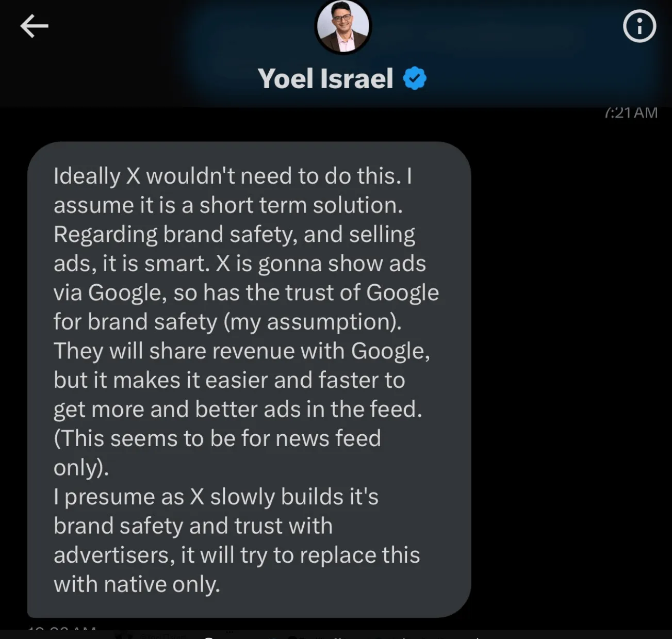Image resolution: width=672 pixels, height=639 pixels.
Task: Go back using the left arrow
Action: (34, 26)
